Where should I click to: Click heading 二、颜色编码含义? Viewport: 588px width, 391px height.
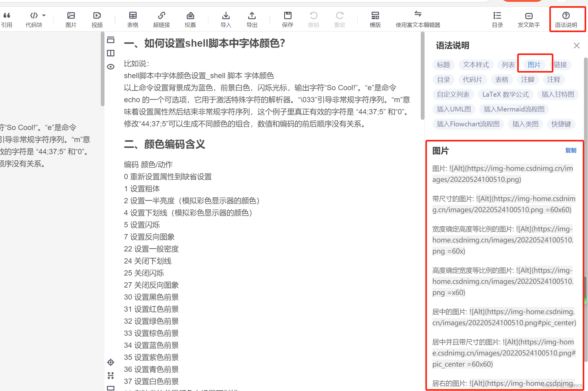point(164,144)
